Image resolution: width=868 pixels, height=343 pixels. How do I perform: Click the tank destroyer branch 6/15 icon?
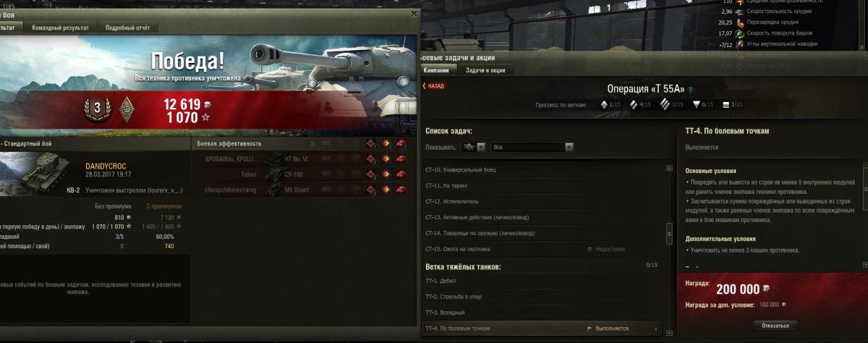[697, 105]
